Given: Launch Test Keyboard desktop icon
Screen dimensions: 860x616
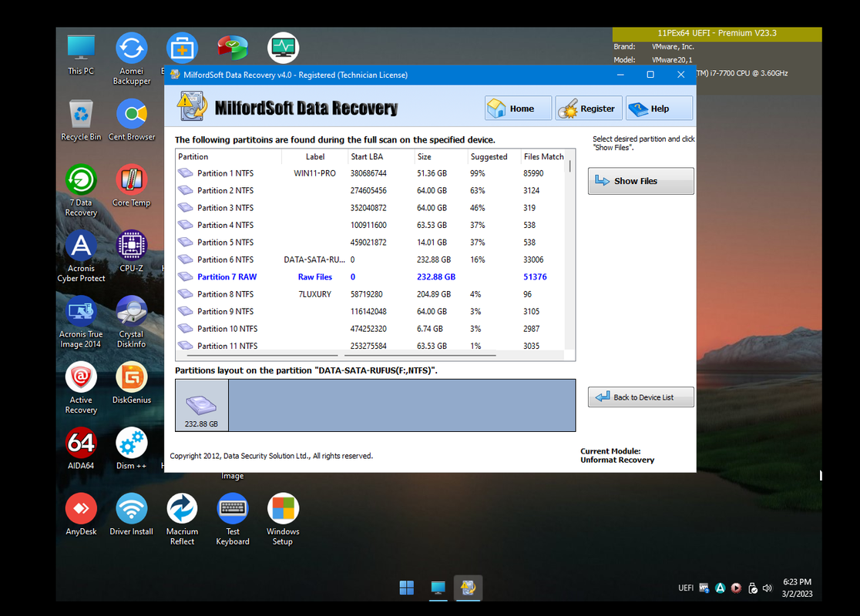Looking at the screenshot, I should pos(233,520).
